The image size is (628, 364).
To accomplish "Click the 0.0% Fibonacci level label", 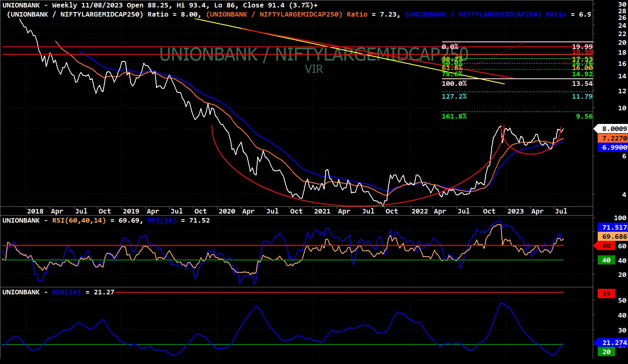I will pyautogui.click(x=450, y=47).
